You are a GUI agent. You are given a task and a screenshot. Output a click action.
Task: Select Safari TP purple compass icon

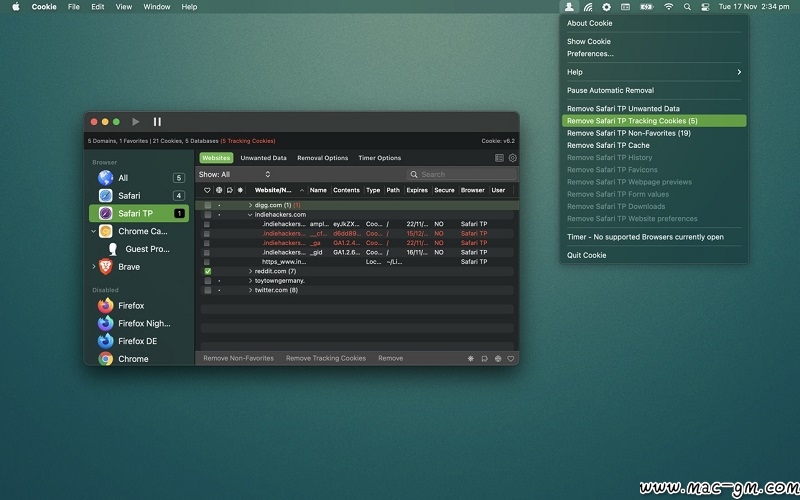coord(106,213)
